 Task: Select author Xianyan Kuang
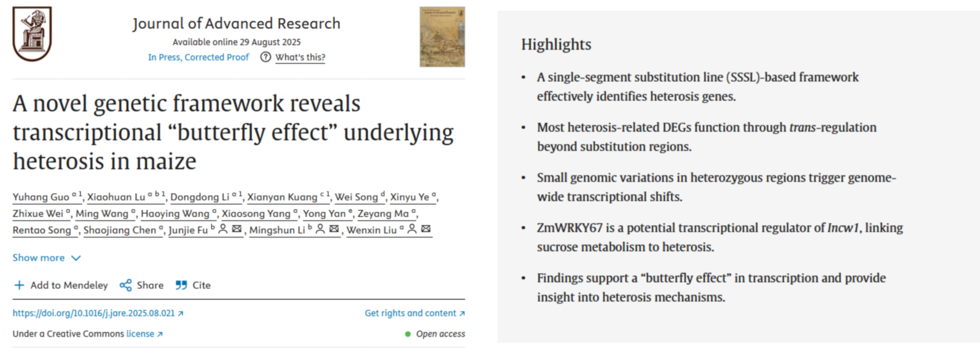[x=282, y=197]
